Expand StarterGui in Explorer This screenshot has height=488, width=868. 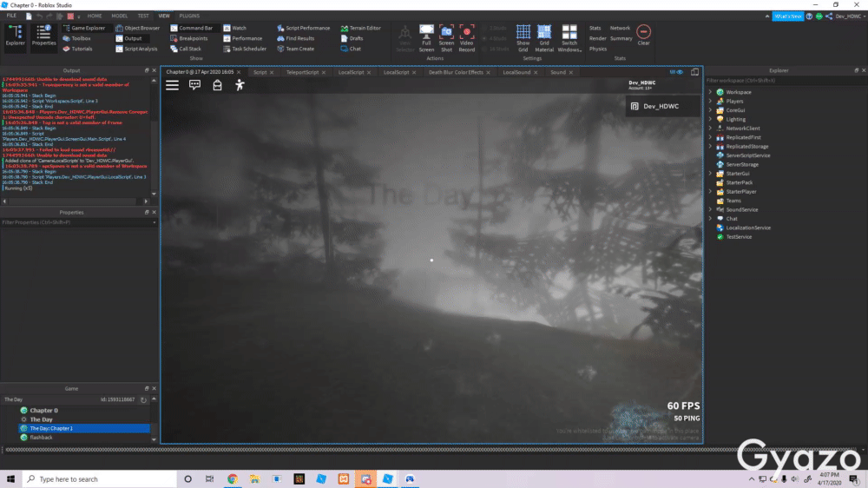click(x=710, y=174)
